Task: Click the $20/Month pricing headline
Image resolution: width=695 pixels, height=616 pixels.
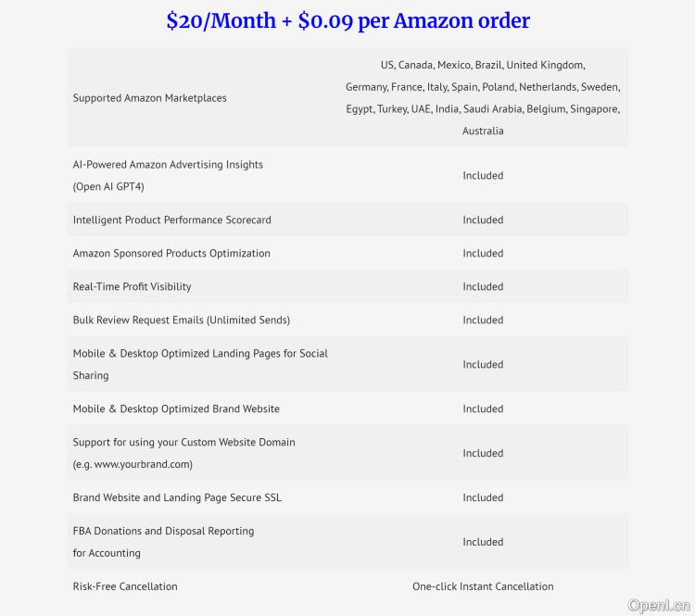Action: click(x=347, y=20)
